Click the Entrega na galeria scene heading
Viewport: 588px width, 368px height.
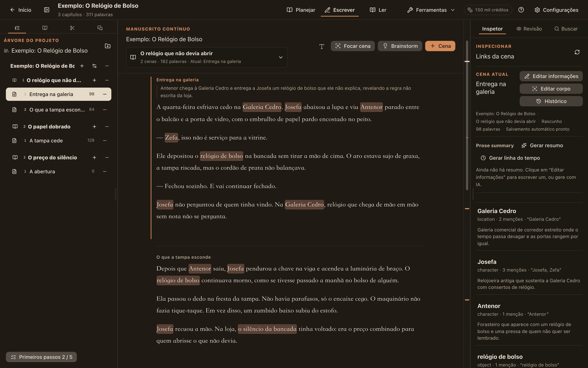pos(177,80)
